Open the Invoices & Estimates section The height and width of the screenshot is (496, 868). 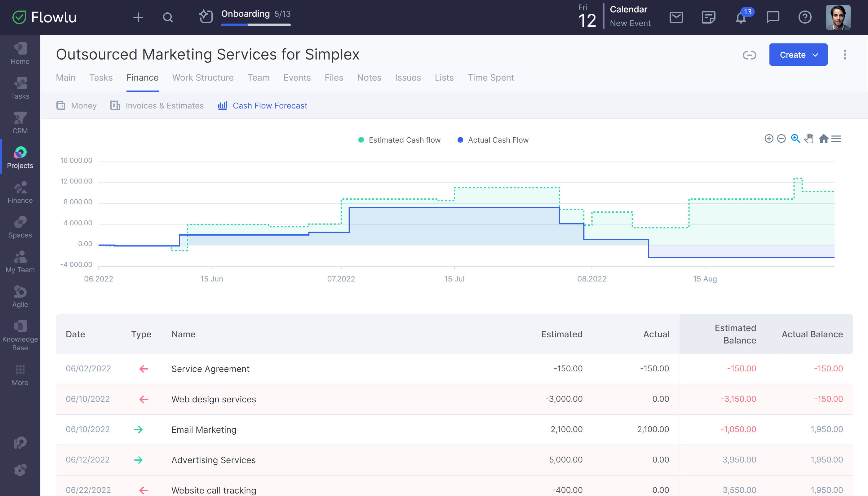pyautogui.click(x=157, y=105)
